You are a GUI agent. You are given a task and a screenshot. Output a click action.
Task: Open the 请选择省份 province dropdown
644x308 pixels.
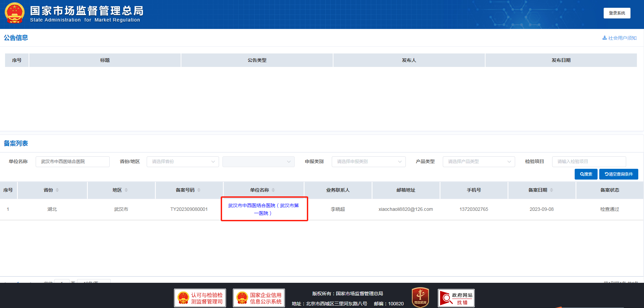click(x=183, y=162)
